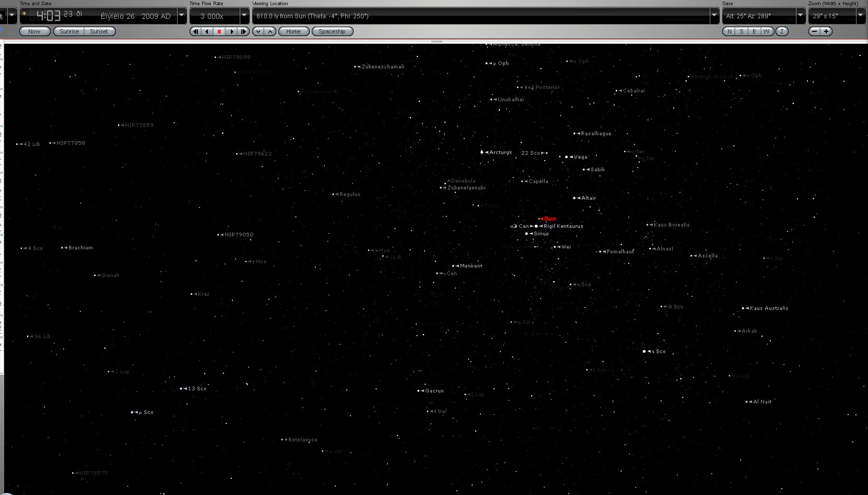Select the Gacrux star label
Viewport: 868px width, 495px height.
tap(435, 391)
